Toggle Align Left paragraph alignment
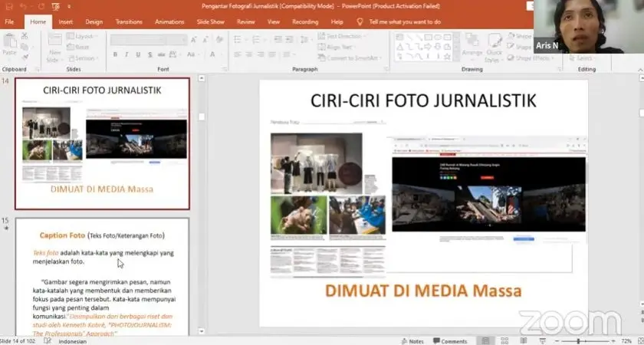 (x=237, y=54)
